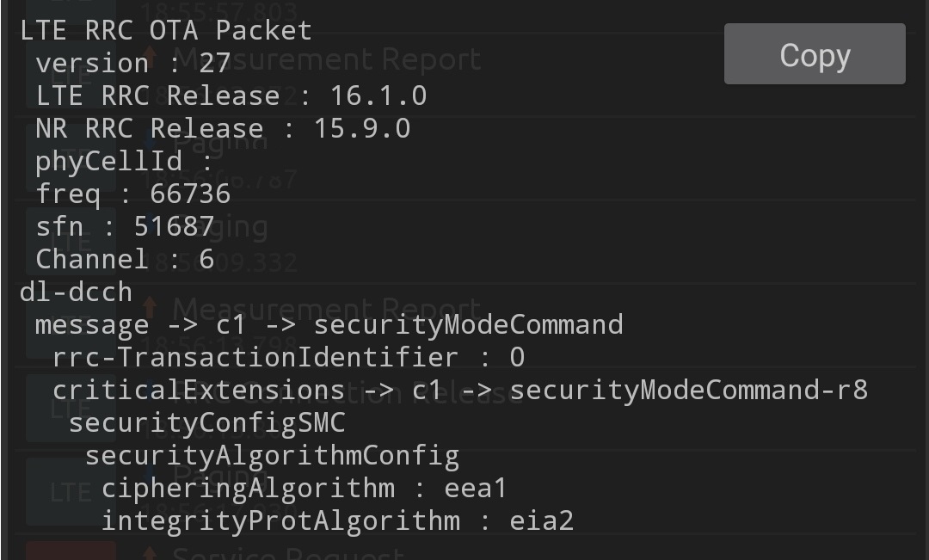Click the securityAlgorithmConfig node
The width and height of the screenshot is (929, 560).
pyautogui.click(x=272, y=455)
